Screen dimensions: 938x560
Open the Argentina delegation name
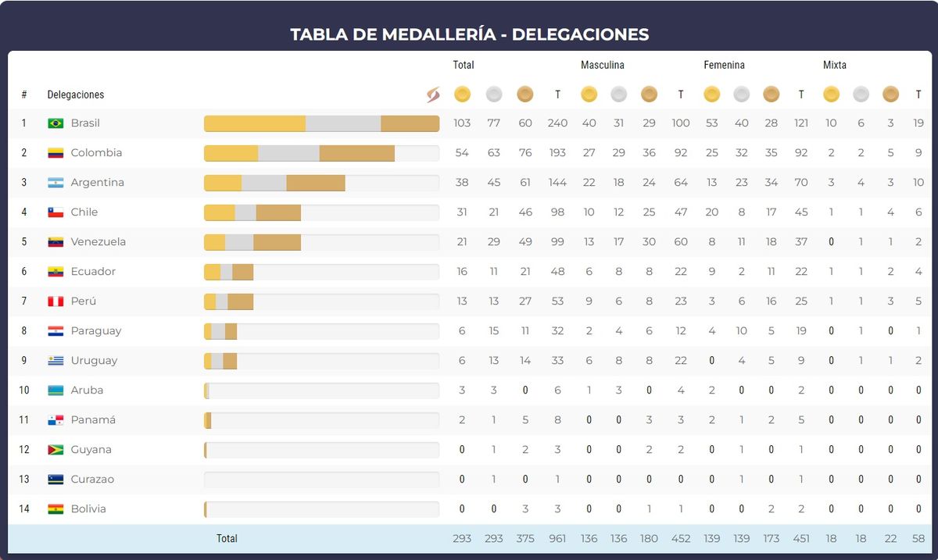pyautogui.click(x=97, y=183)
